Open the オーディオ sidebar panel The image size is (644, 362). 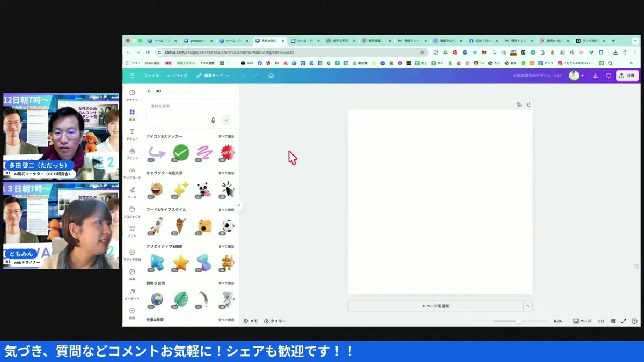tap(132, 294)
